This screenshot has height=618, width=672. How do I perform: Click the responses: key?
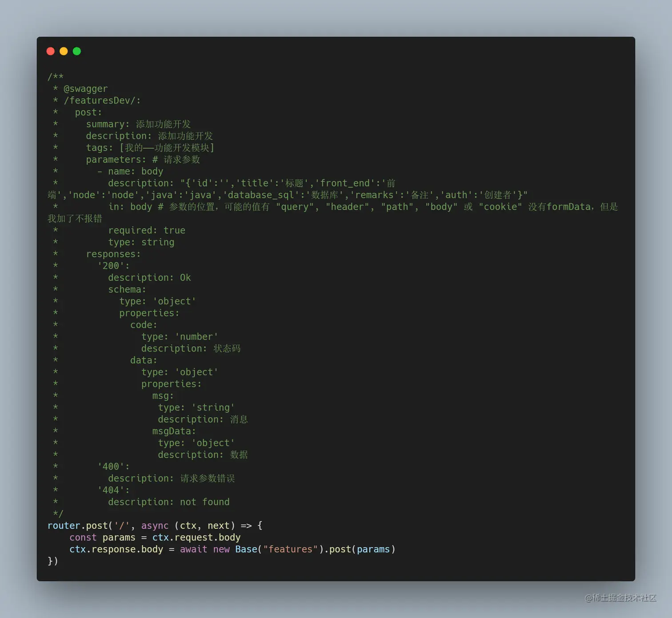tap(113, 254)
